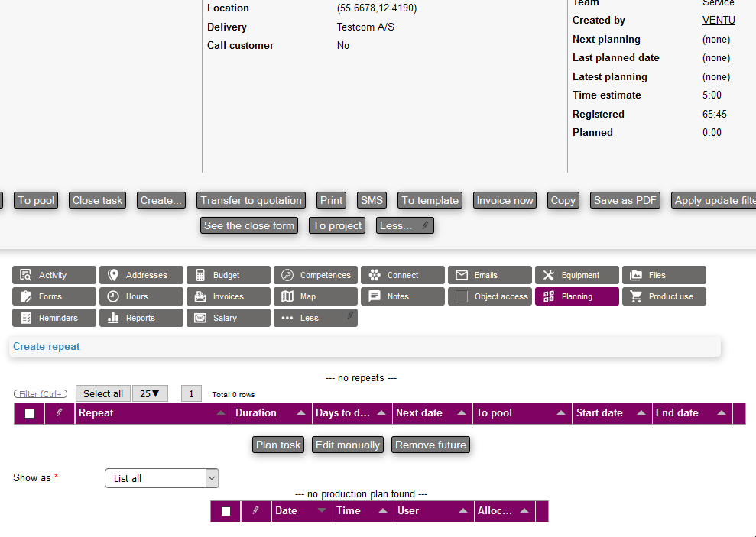
Task: Click the Create repeat link
Action: (47, 347)
